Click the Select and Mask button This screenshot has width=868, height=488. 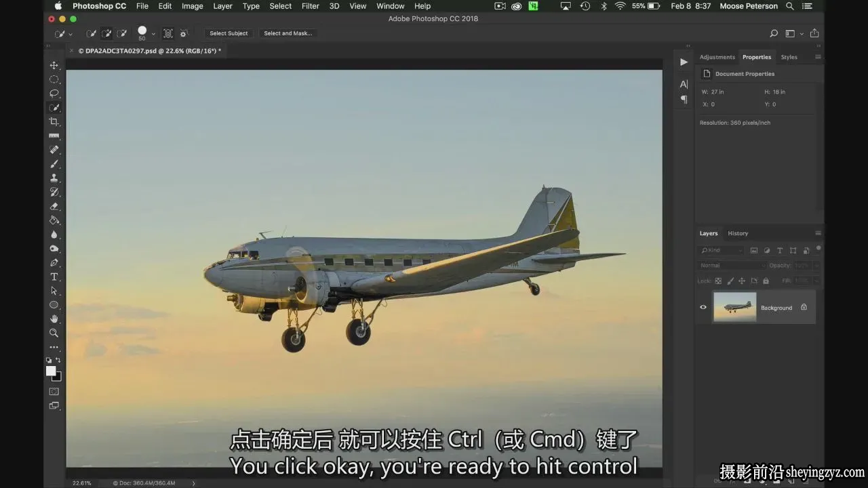pyautogui.click(x=288, y=33)
